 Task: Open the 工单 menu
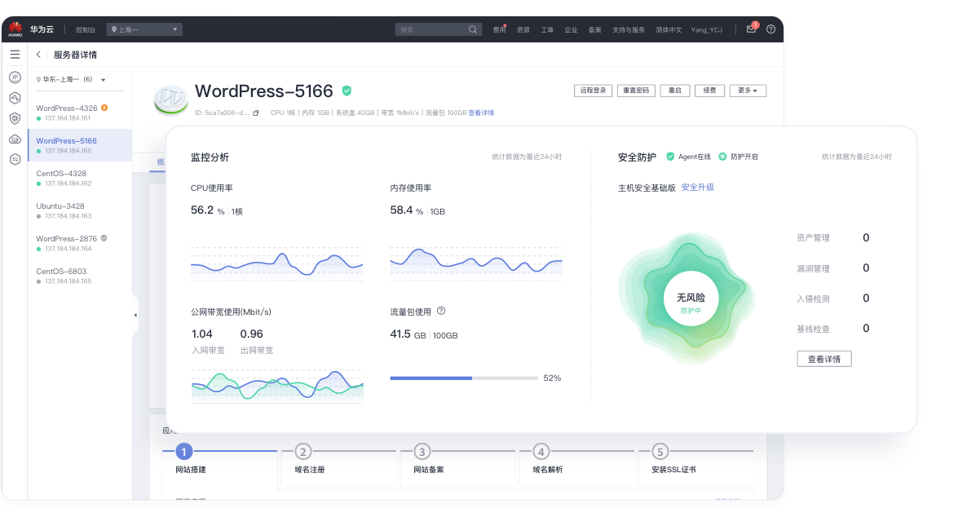tap(547, 29)
